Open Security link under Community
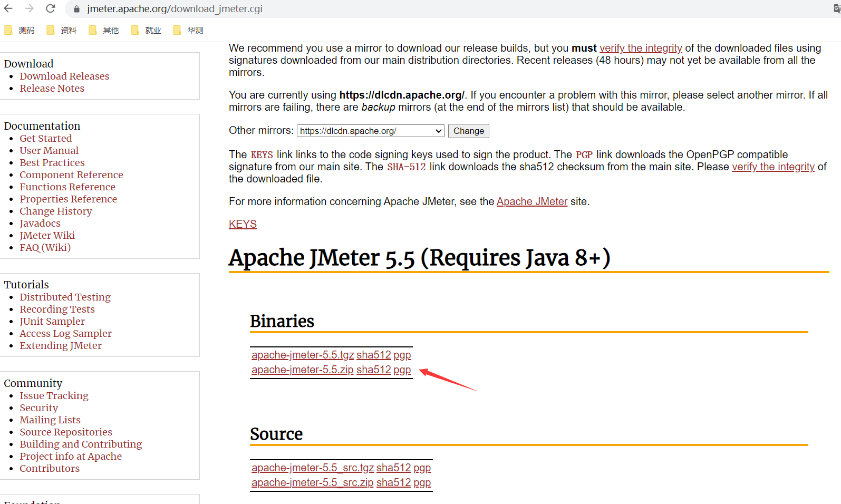This screenshot has width=841, height=504. 38,408
